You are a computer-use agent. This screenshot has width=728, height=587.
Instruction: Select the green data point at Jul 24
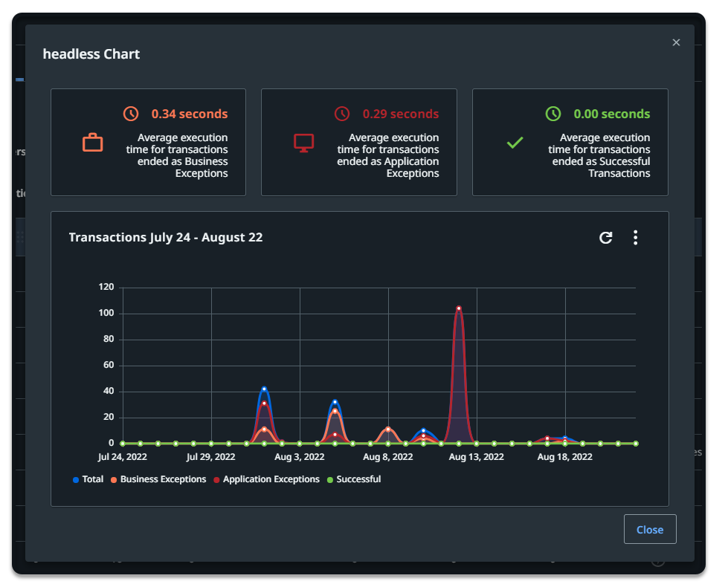point(121,444)
